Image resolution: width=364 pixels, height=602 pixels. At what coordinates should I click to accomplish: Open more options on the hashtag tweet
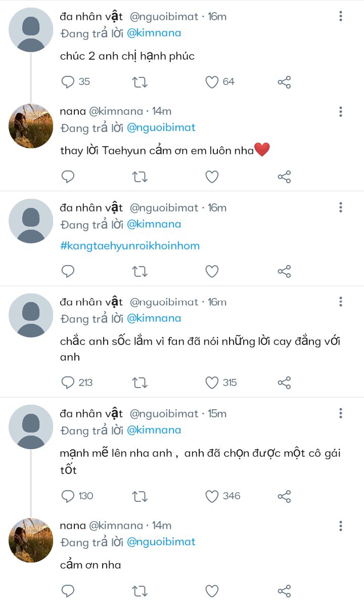341,207
